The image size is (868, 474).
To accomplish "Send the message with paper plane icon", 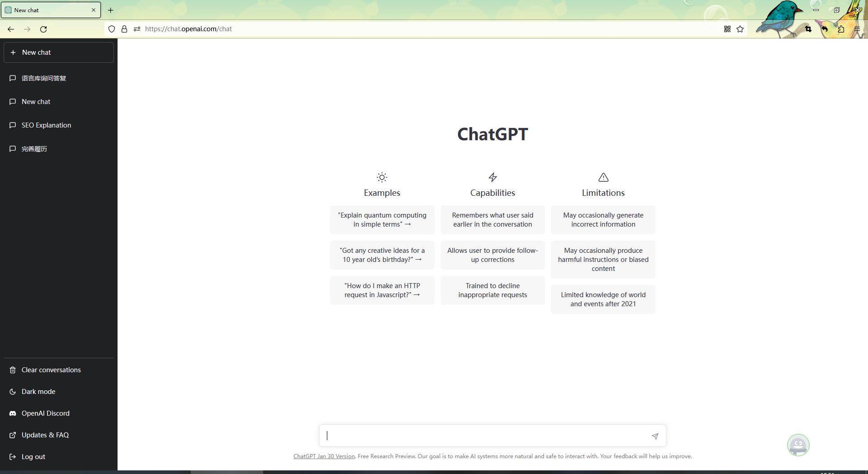I will pyautogui.click(x=655, y=436).
